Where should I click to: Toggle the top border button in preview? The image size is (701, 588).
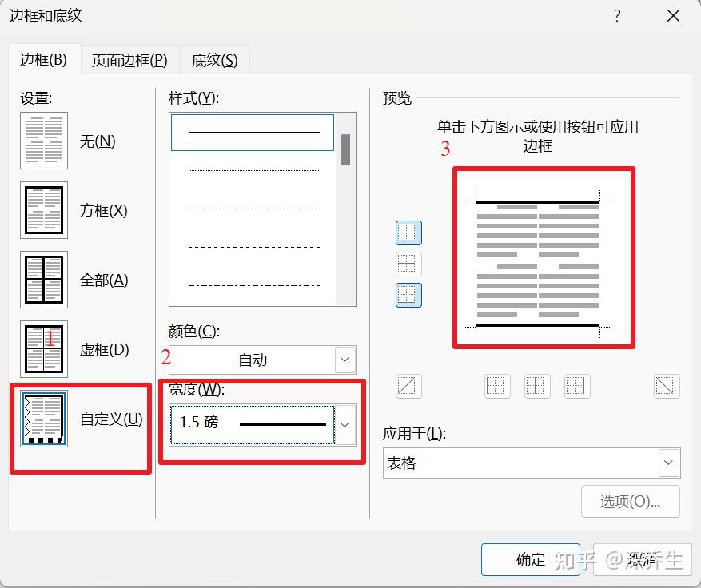pos(408,232)
